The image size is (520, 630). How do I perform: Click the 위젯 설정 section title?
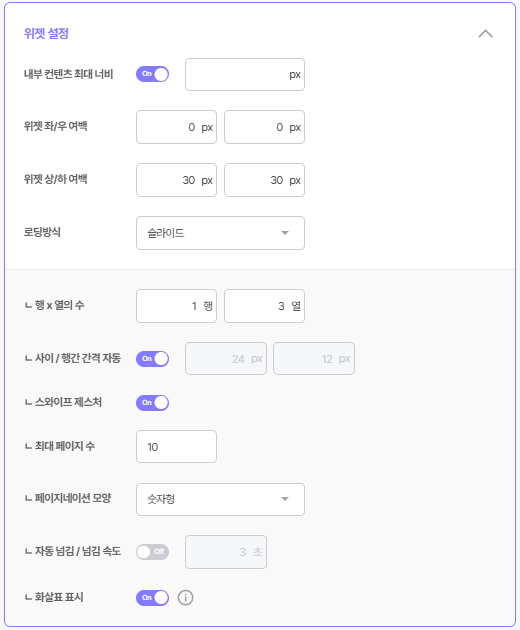[x=46, y=33]
